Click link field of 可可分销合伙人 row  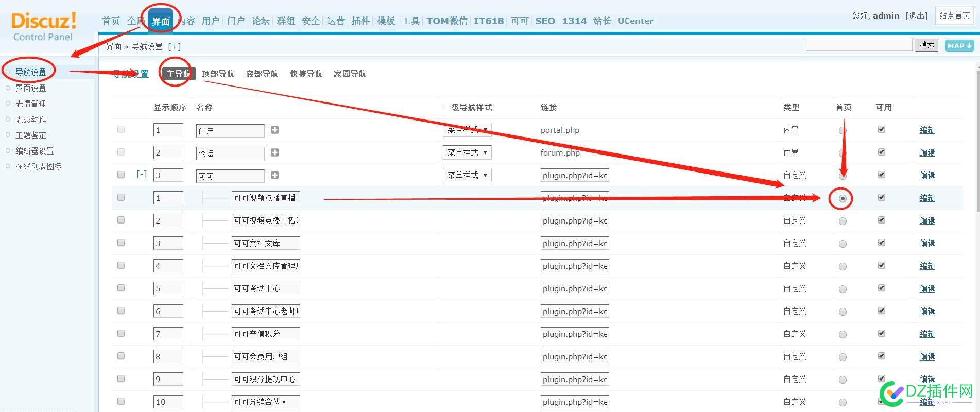click(x=575, y=402)
